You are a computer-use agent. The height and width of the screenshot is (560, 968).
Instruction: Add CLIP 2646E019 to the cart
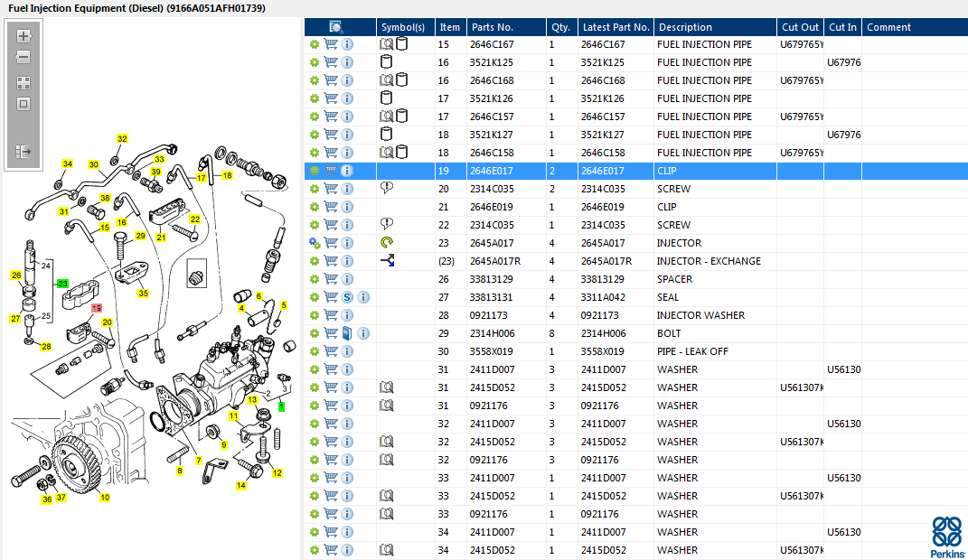click(331, 207)
